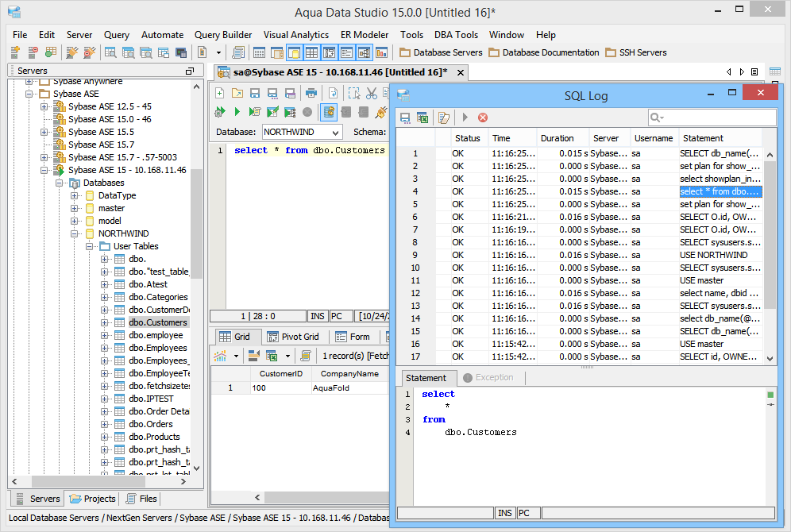This screenshot has height=532, width=791.
Task: Click the SSH Servers toolbar button
Action: coord(636,52)
